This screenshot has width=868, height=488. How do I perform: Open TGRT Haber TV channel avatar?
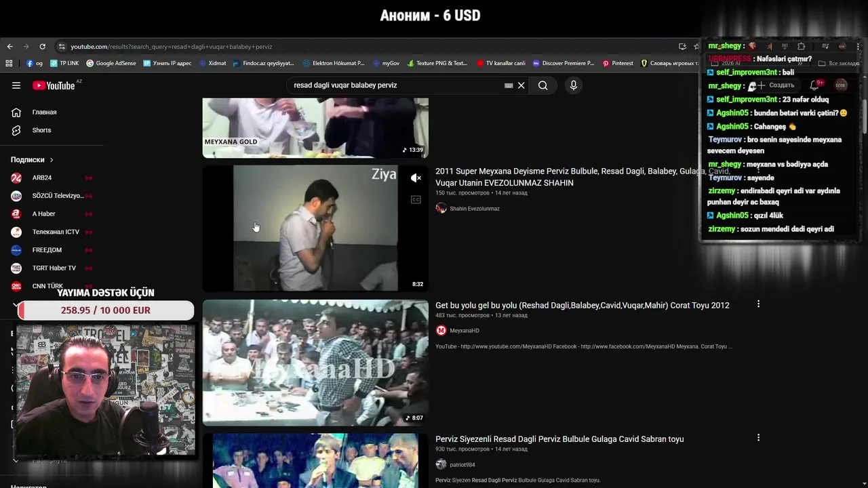click(16, 268)
